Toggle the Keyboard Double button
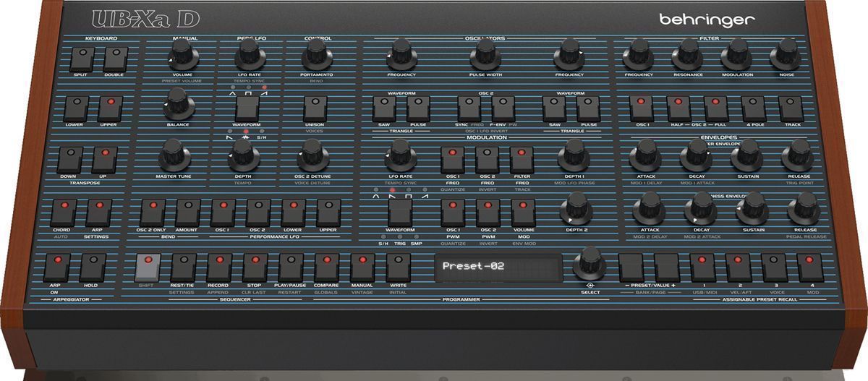The image size is (868, 381). pos(116,59)
